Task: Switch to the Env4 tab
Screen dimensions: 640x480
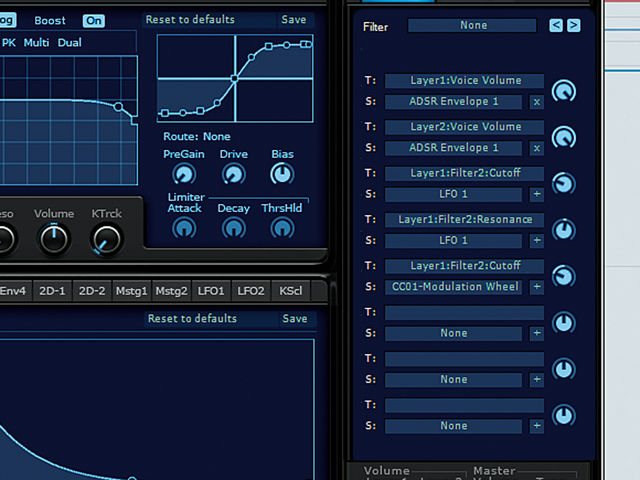Action: click(14, 291)
